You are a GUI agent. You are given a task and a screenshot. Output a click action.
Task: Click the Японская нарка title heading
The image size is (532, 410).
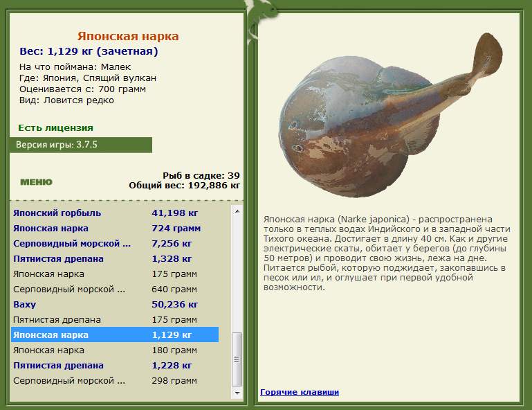(x=128, y=36)
